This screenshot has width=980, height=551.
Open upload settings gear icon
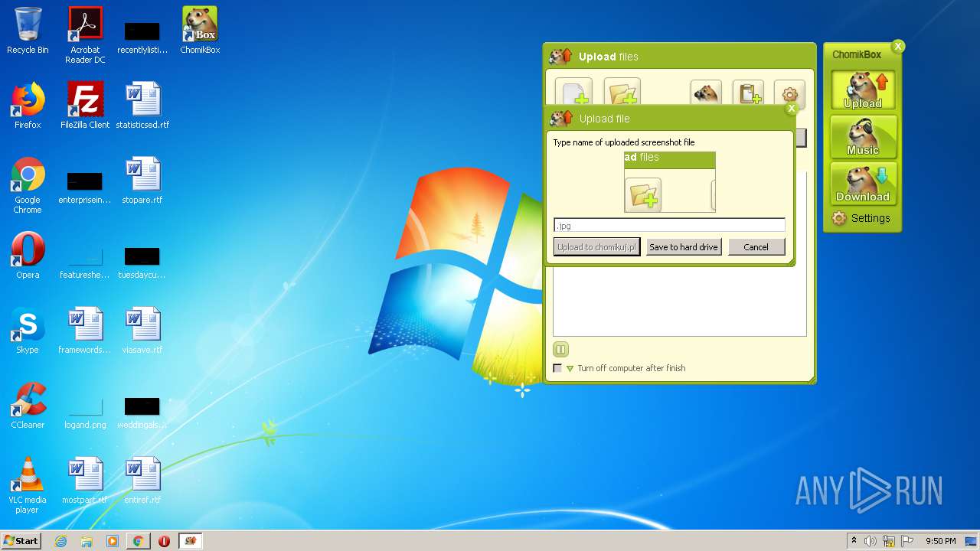[789, 93]
